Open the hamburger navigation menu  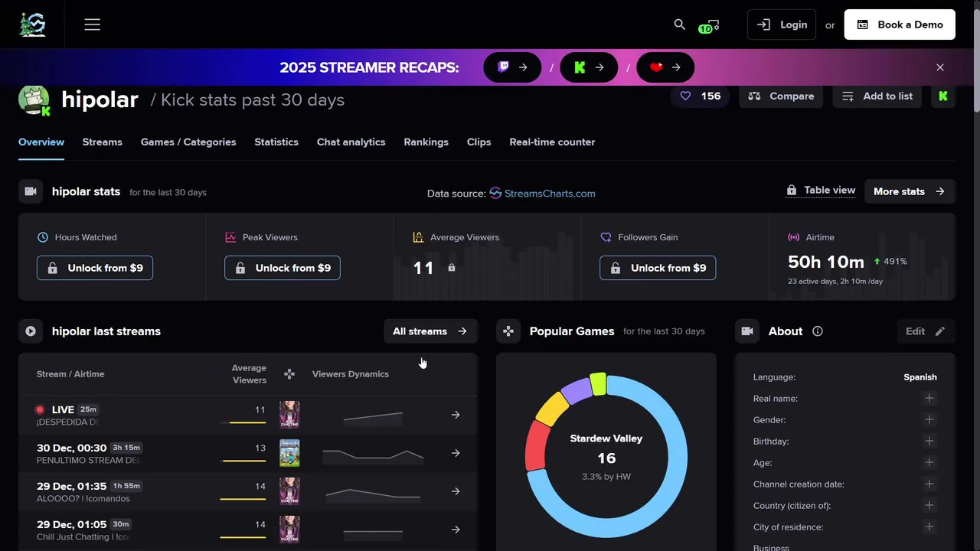(93, 24)
